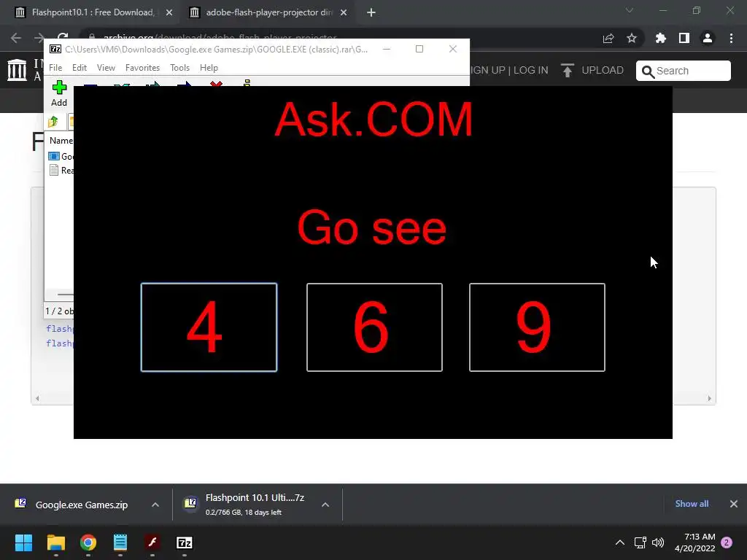The height and width of the screenshot is (560, 747).
Task: Maximize the 7-Zip window
Action: (419, 49)
